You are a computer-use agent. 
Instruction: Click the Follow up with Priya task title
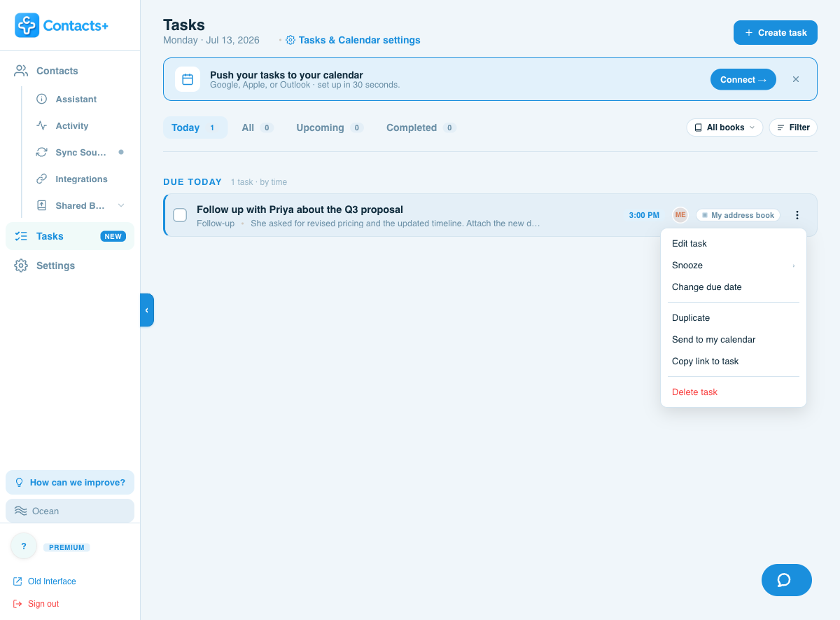pos(300,209)
